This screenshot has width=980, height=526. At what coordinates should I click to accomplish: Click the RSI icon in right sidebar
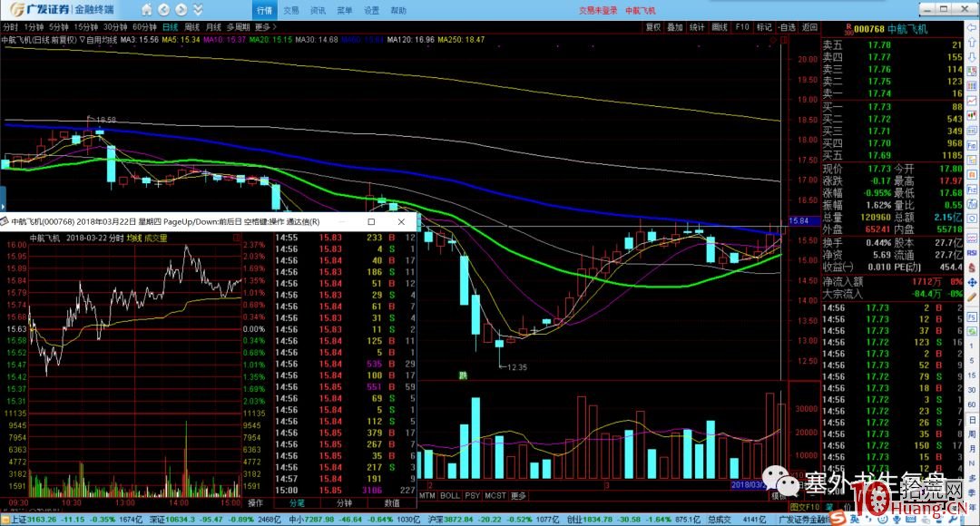click(972, 253)
